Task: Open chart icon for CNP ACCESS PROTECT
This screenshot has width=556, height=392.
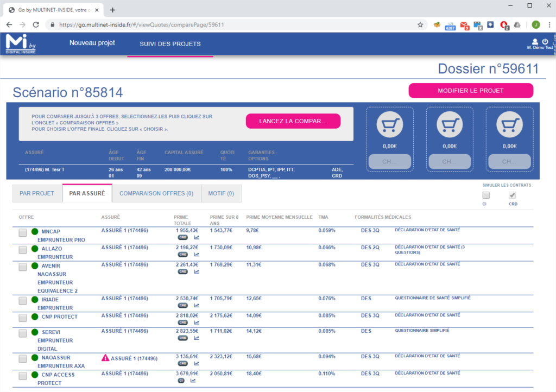Action: point(193,381)
